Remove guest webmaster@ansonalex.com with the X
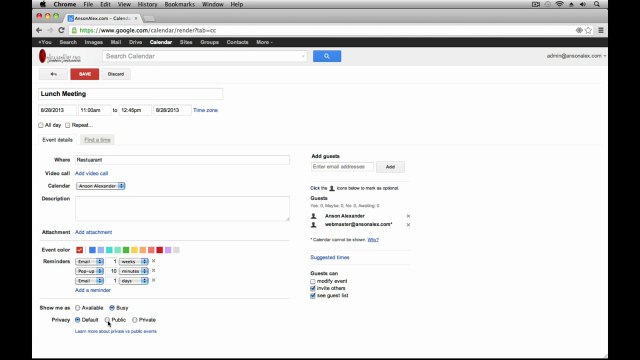Image resolution: width=640 pixels, height=360 pixels. [x=408, y=224]
